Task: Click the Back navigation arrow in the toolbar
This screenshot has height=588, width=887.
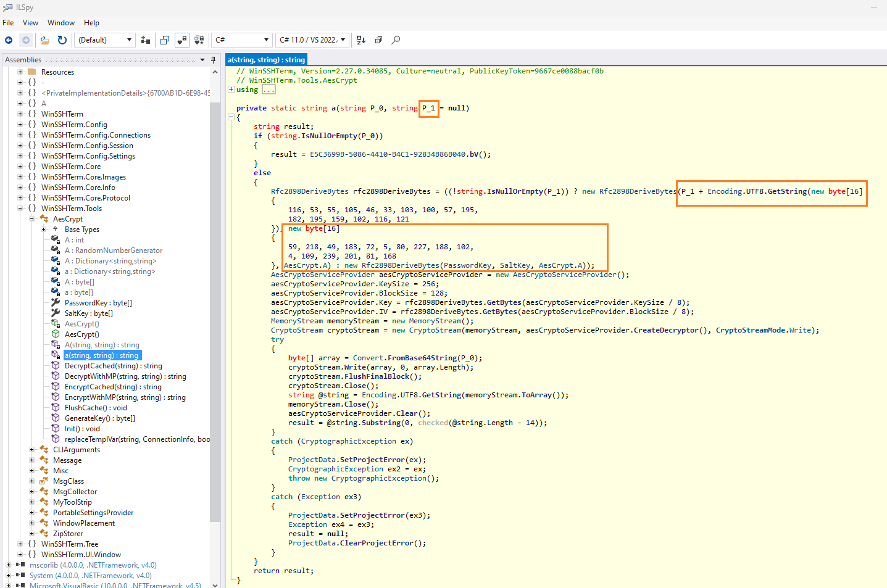Action: point(9,40)
